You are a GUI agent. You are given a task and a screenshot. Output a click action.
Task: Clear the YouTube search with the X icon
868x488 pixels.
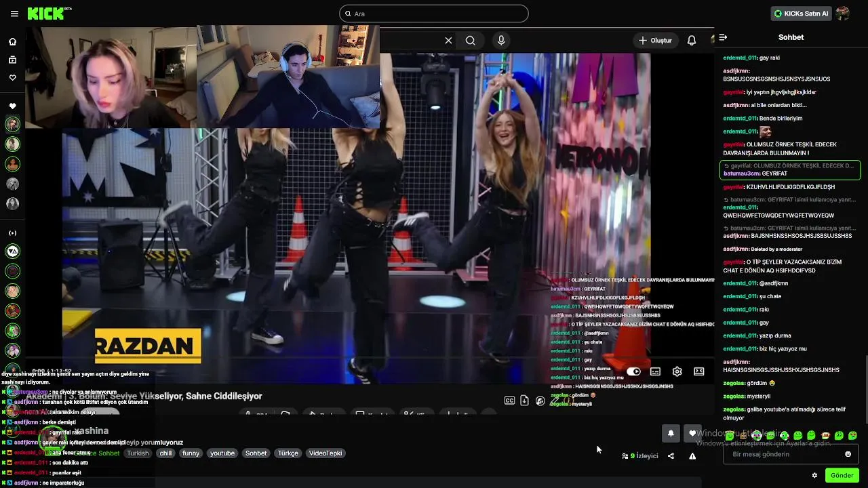(448, 41)
